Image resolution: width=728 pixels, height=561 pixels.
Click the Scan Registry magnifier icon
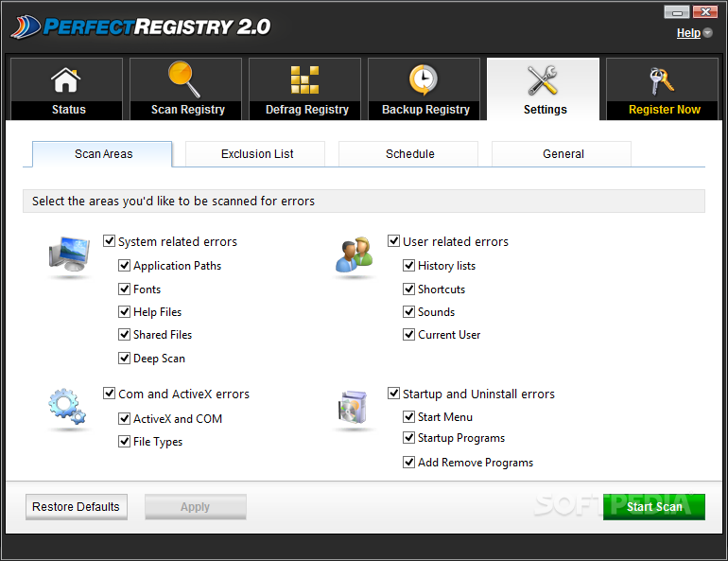click(183, 79)
